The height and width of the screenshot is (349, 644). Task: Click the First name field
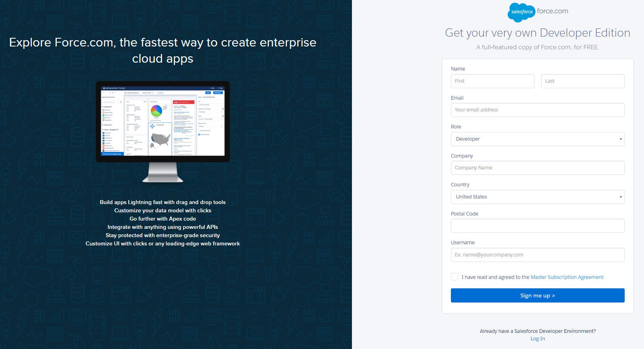[492, 81]
